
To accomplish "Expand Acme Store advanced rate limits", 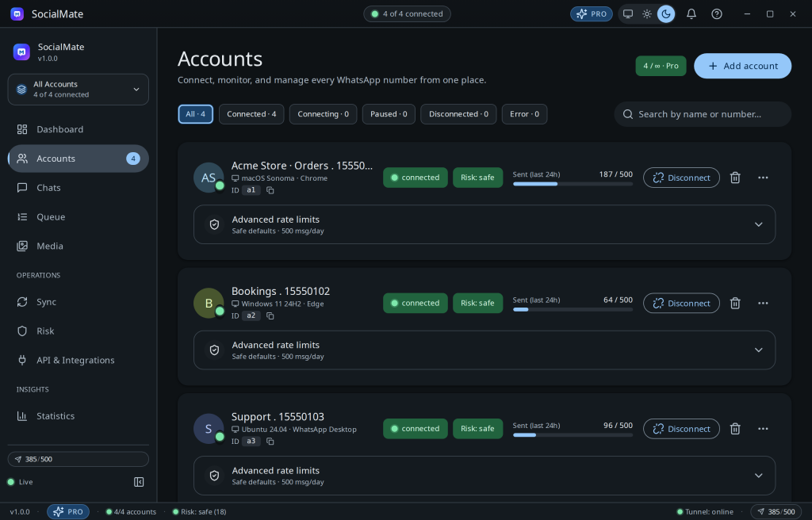I will click(x=485, y=225).
